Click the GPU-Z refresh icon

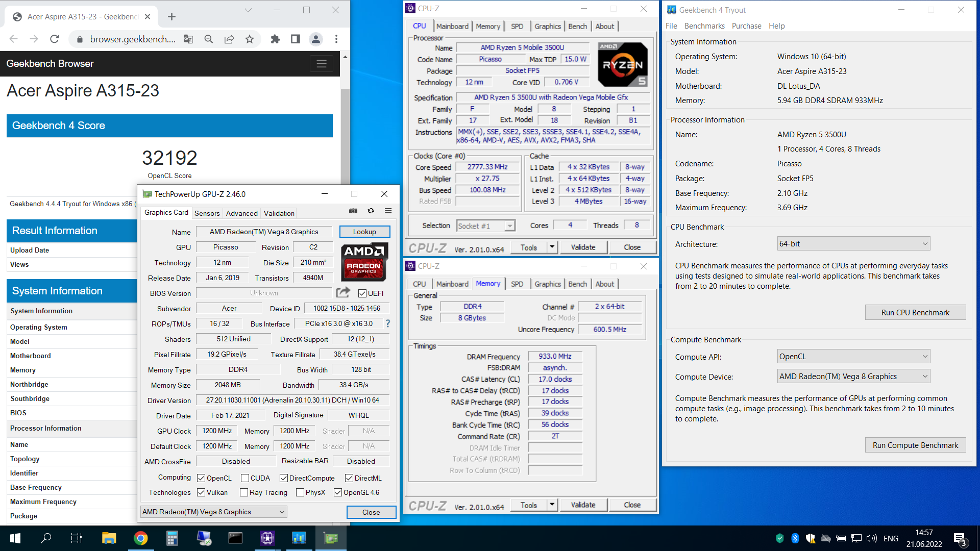[371, 211]
